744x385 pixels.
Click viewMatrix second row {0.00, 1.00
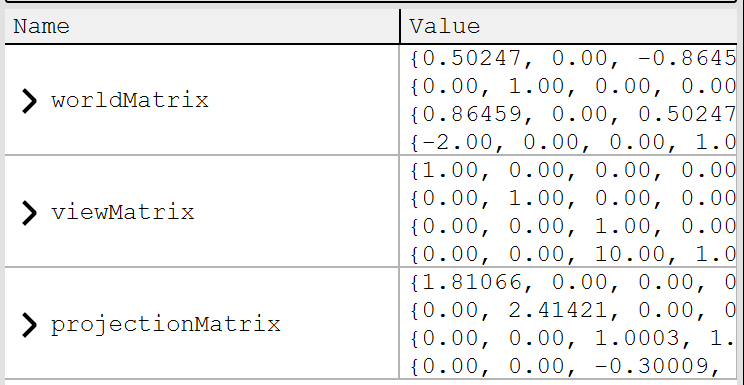pyautogui.click(x=573, y=199)
